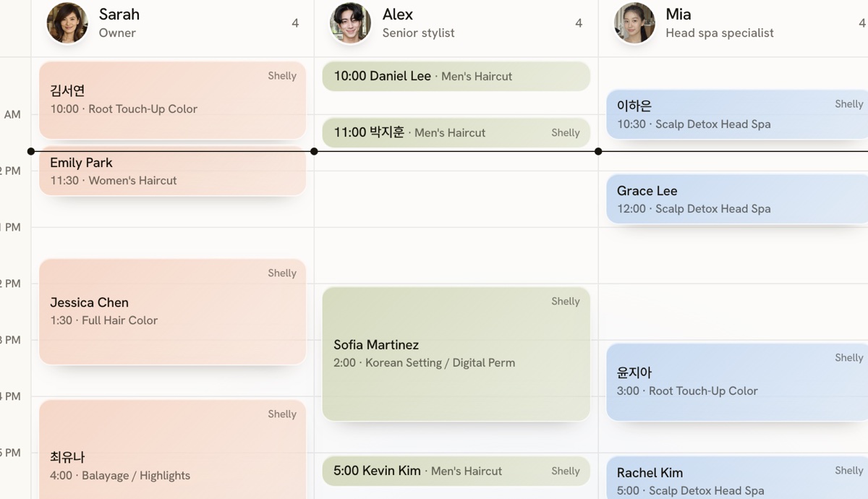The image size is (868, 499).
Task: Click Shelly tag on 윤지아 appointment
Action: (849, 358)
